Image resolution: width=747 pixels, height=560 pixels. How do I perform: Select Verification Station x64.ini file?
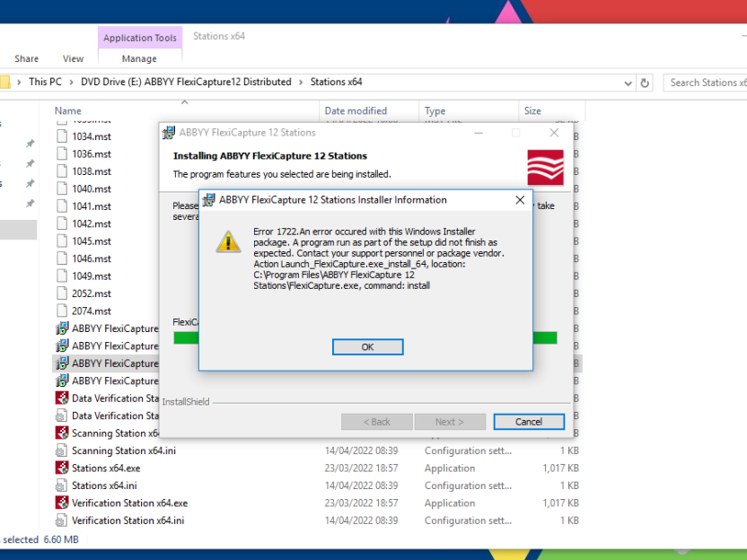tap(127, 521)
